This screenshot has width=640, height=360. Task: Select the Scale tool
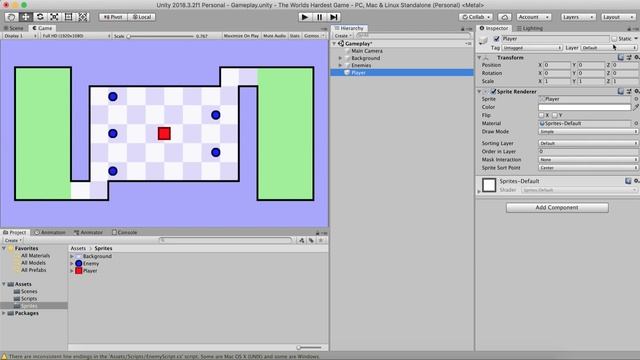click(x=54, y=17)
